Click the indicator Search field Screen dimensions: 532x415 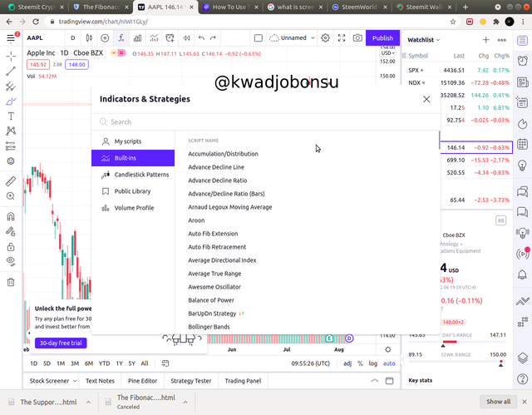pos(266,121)
